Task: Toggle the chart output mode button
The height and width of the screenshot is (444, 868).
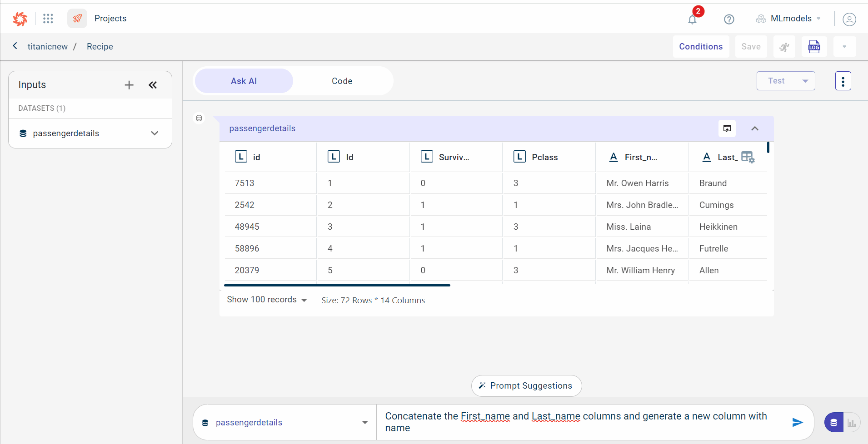Action: pos(852,423)
